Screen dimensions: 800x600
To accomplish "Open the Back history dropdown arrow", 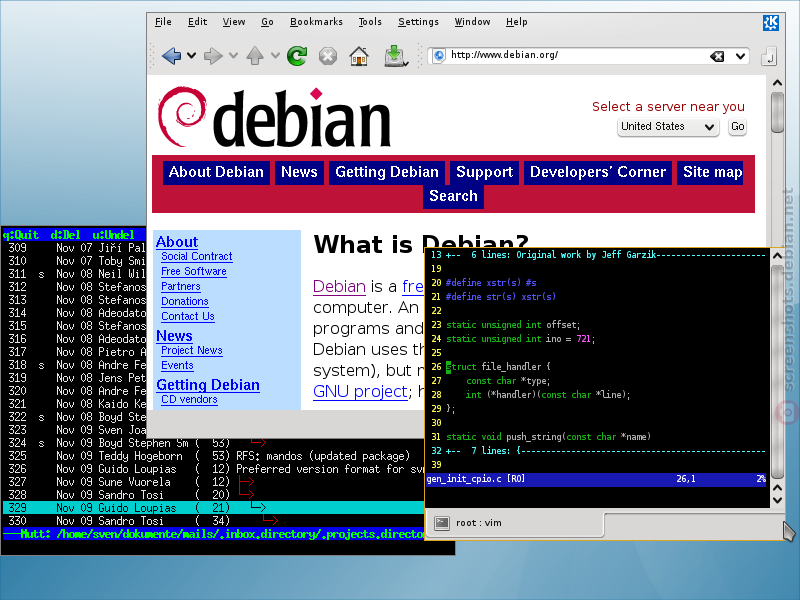I will coord(191,55).
